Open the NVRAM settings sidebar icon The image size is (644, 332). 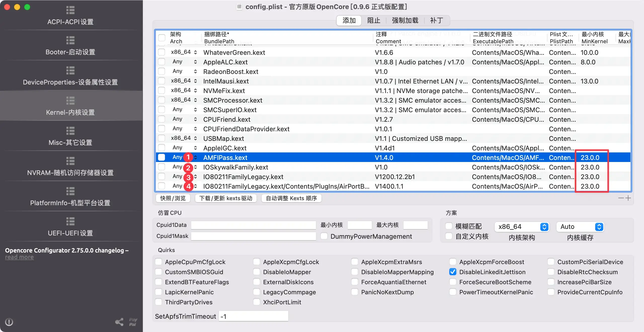[70, 161]
